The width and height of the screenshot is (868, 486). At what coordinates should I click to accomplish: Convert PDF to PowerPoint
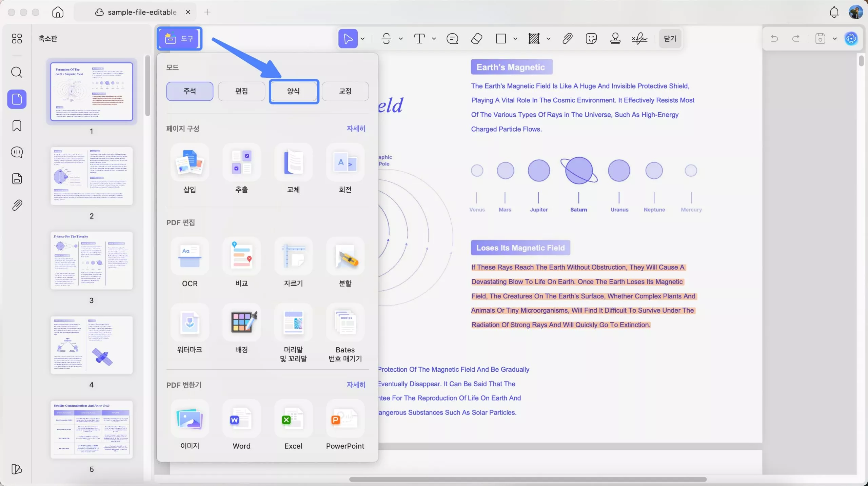[345, 425]
